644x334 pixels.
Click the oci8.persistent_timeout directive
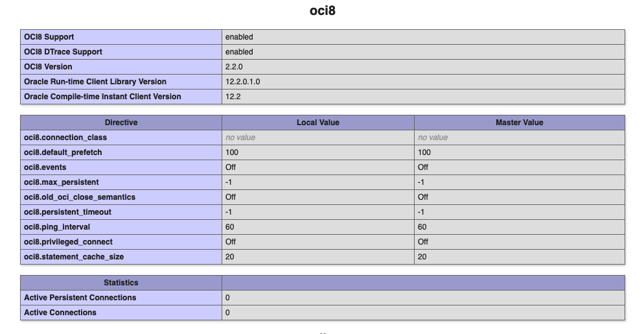(67, 212)
